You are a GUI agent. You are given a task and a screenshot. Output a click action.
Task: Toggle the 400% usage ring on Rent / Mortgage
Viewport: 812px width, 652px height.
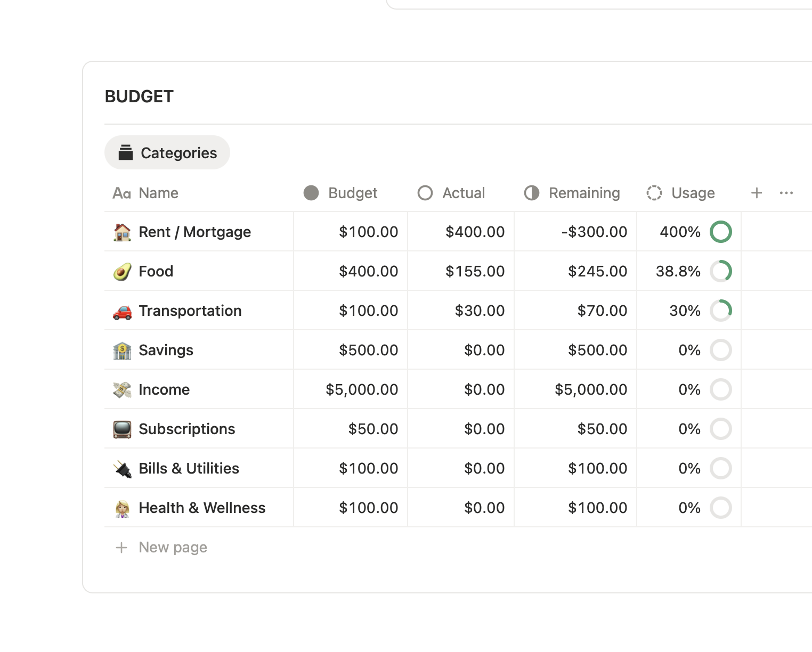720,232
